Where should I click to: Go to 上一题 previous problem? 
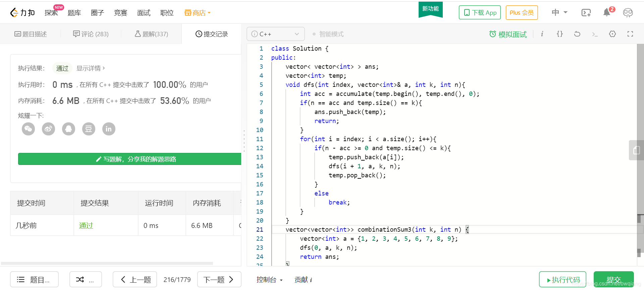click(x=135, y=279)
